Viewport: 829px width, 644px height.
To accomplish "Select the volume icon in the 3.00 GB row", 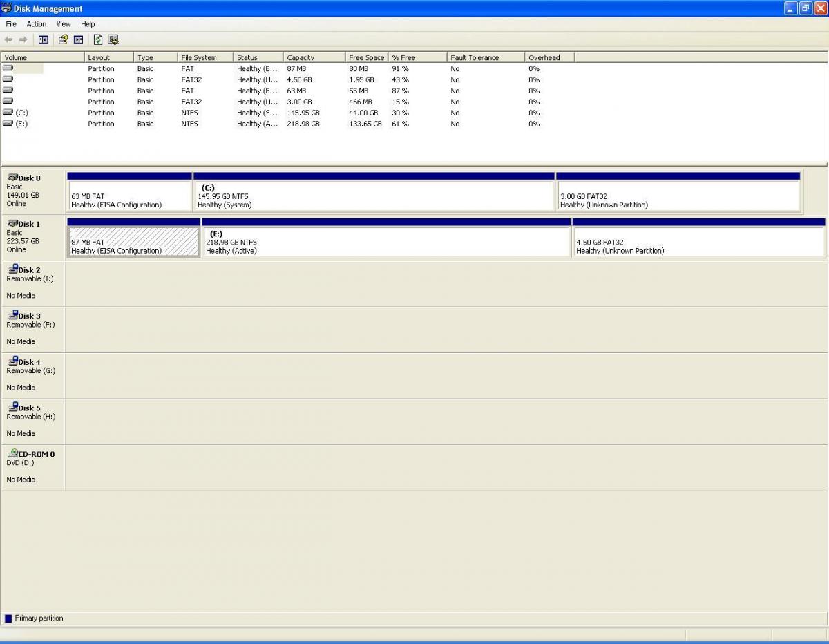I will coord(8,102).
